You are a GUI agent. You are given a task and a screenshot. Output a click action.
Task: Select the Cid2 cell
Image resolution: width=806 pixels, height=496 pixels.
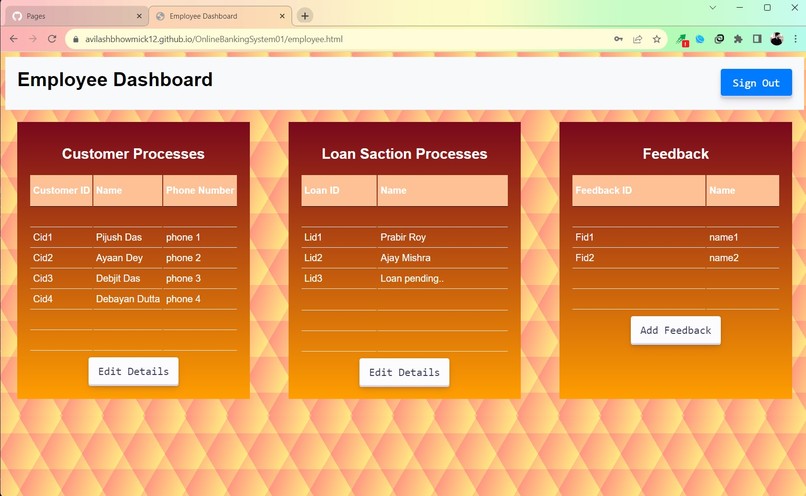click(61, 258)
